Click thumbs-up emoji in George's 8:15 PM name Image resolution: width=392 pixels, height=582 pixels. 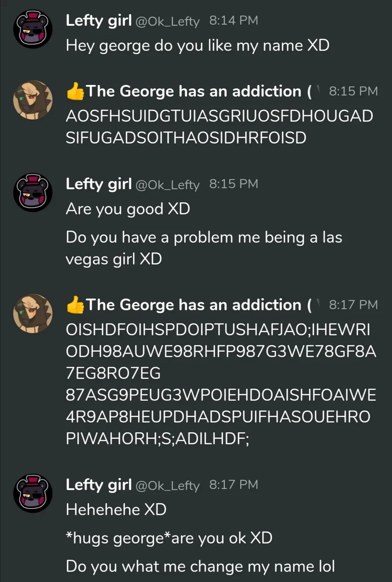pos(75,91)
